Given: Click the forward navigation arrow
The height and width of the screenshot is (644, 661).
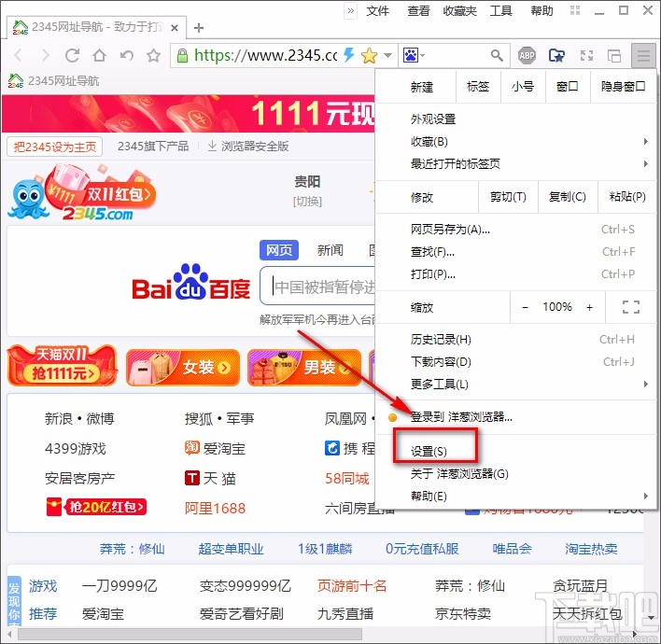Looking at the screenshot, I should click(45, 55).
